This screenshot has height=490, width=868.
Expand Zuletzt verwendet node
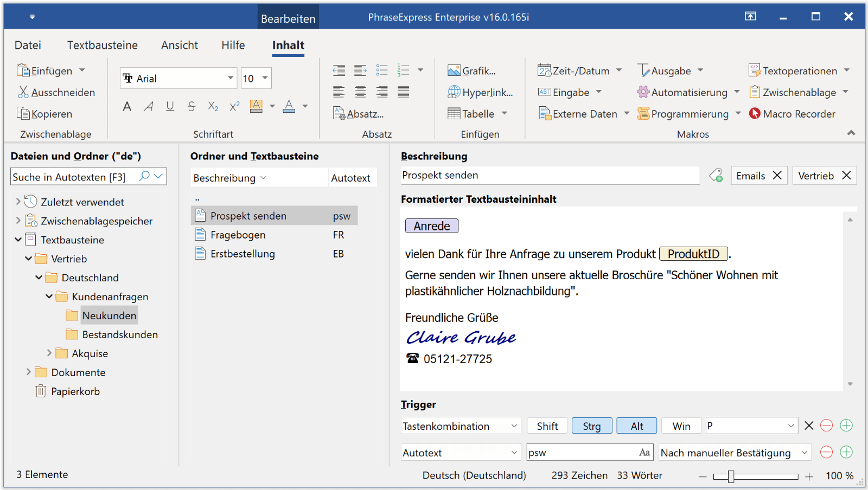click(x=18, y=202)
